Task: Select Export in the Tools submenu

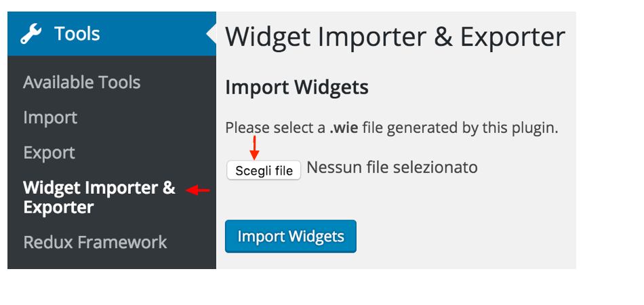Action: point(49,152)
